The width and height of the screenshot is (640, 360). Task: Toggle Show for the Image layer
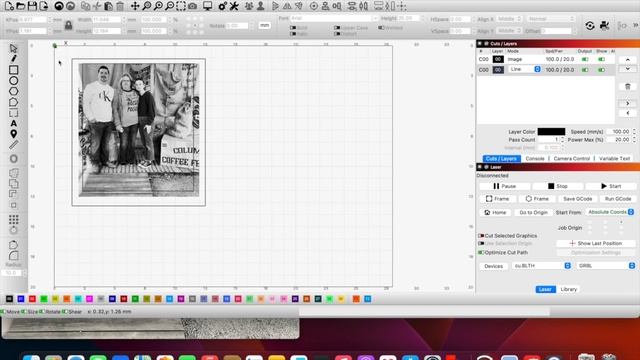[601, 59]
